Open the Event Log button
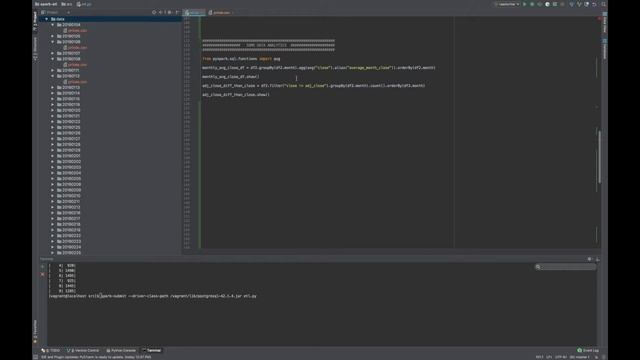This screenshot has width=640, height=360. click(588, 351)
